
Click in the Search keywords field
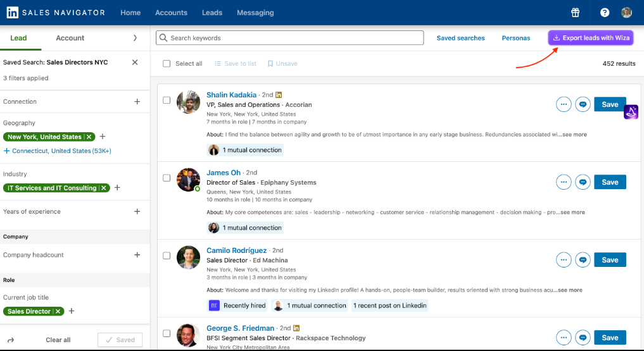pos(289,38)
